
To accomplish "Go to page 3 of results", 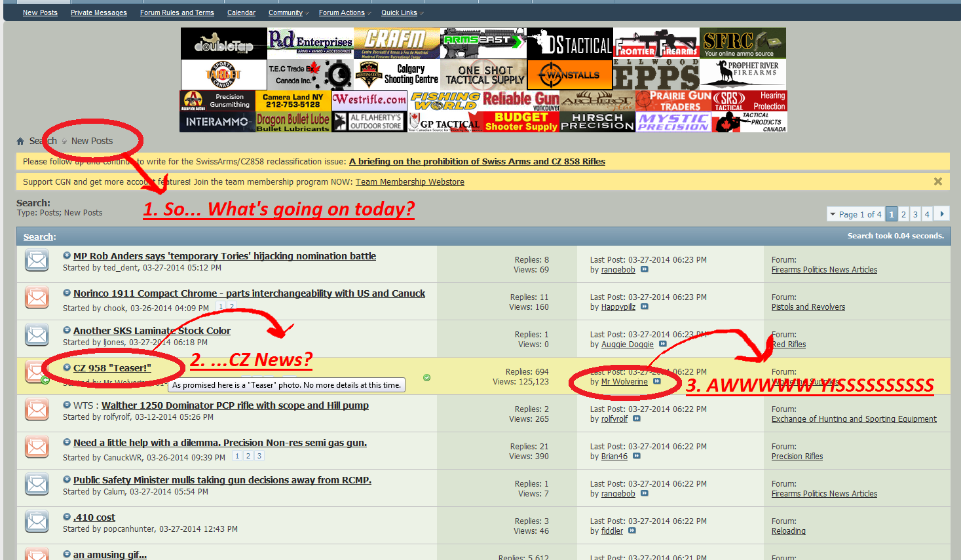I will (915, 214).
